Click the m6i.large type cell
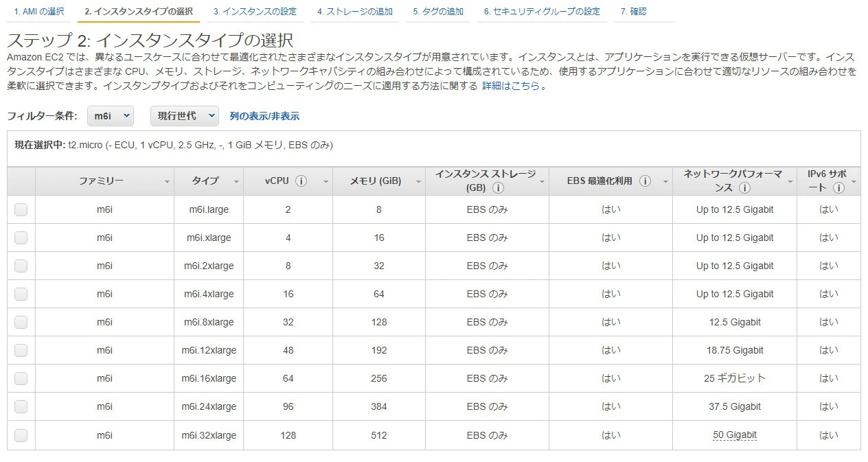Image resolution: width=868 pixels, height=462 pixels. click(x=209, y=209)
